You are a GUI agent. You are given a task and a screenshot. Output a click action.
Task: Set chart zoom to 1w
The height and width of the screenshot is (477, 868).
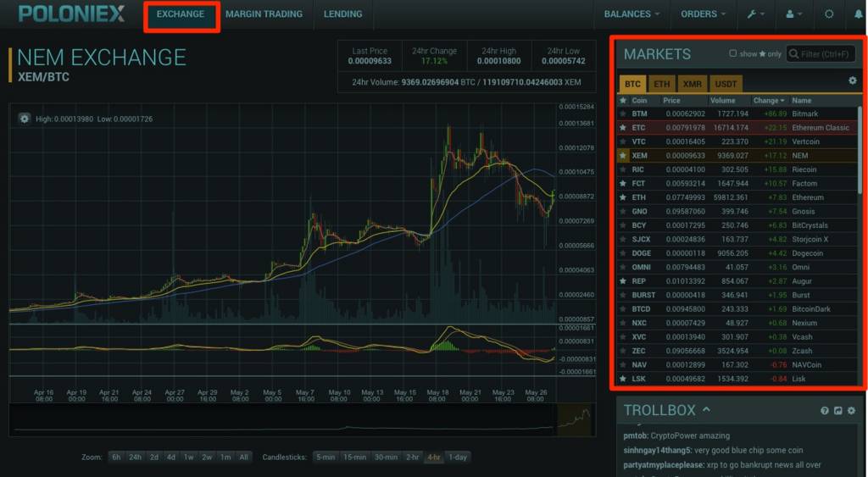pyautogui.click(x=189, y=457)
